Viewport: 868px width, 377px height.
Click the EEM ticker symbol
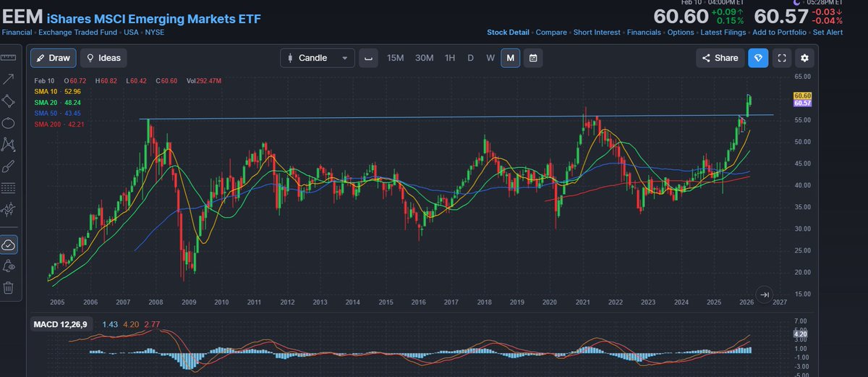pos(22,17)
